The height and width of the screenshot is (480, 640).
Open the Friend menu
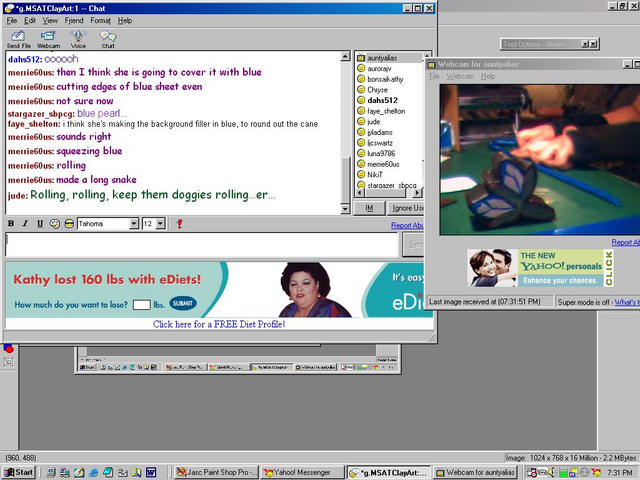[x=74, y=20]
